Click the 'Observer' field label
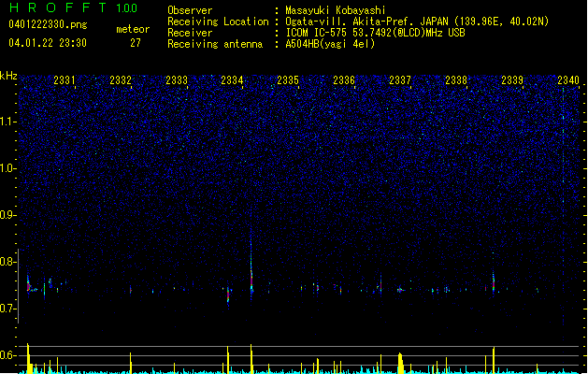 190,10
